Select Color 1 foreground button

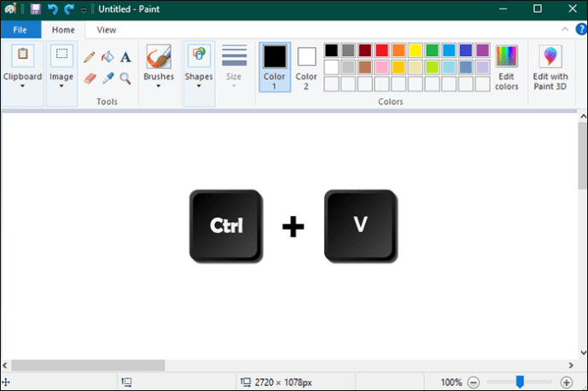coord(275,67)
